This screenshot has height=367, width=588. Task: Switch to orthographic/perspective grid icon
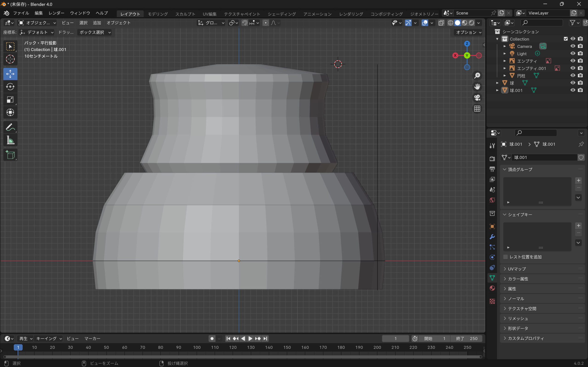(477, 109)
